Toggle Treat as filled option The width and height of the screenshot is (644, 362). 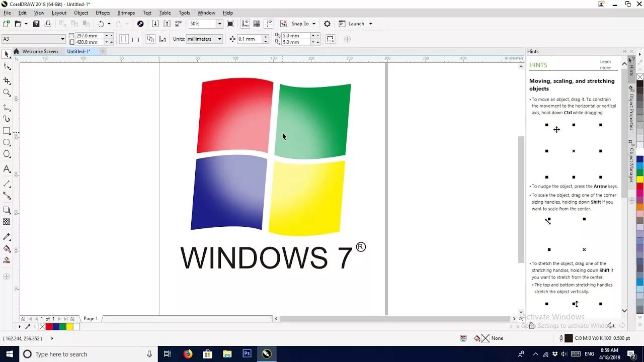[x=330, y=39]
